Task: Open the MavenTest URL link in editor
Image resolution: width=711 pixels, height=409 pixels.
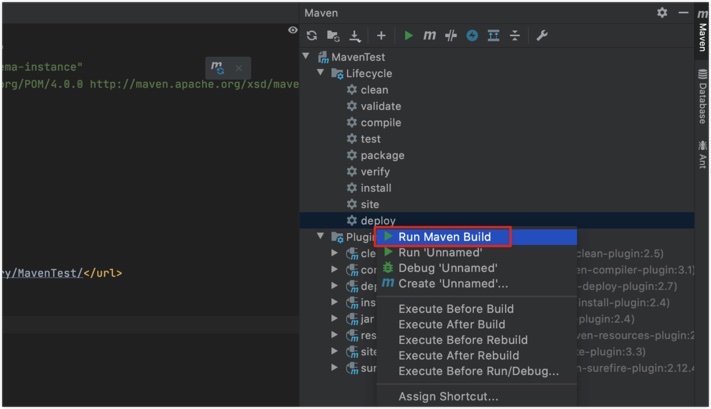Action: tap(42, 273)
